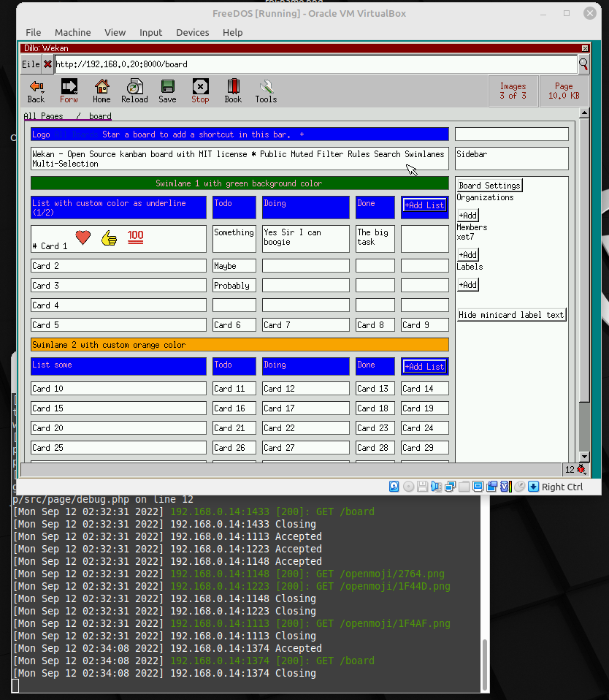This screenshot has height=700, width=609.
Task: Click VirtualBox recording status icon
Action: click(x=491, y=487)
